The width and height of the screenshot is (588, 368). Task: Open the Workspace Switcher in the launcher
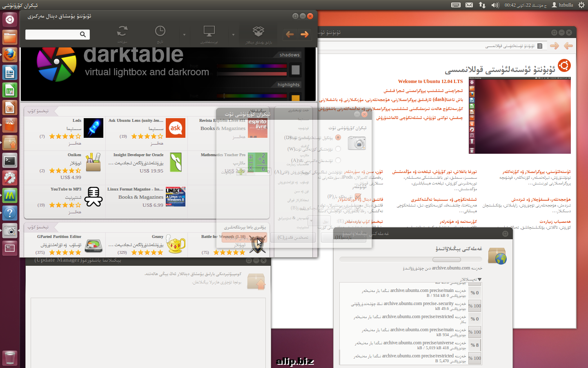10,248
